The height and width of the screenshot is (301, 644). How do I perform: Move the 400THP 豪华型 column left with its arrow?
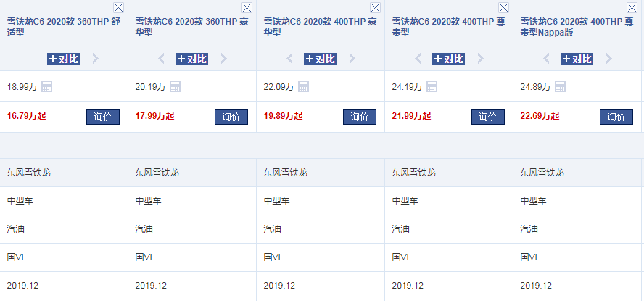click(x=289, y=59)
